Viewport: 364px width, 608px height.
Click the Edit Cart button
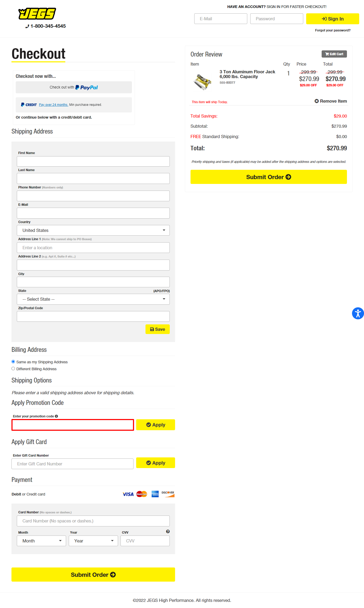tap(334, 54)
